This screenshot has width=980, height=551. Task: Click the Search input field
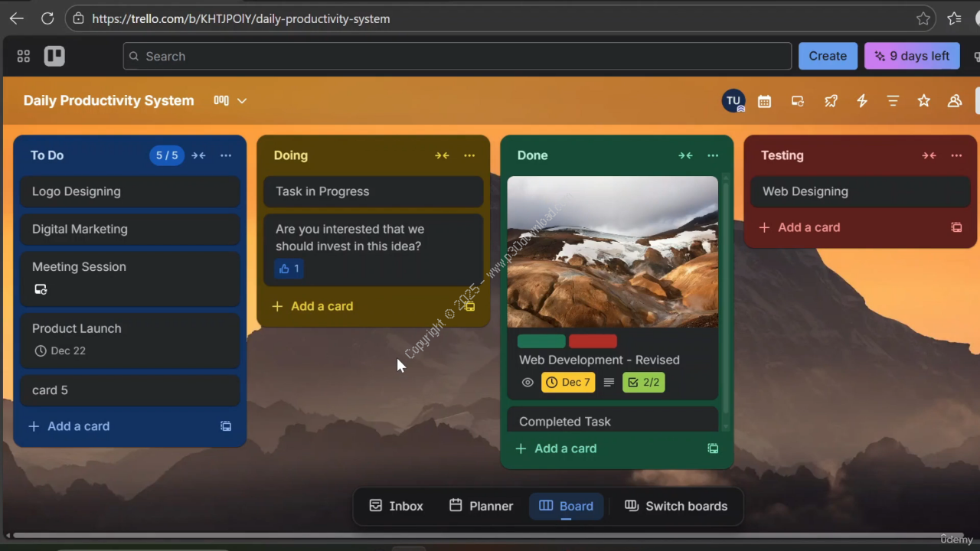tap(456, 56)
